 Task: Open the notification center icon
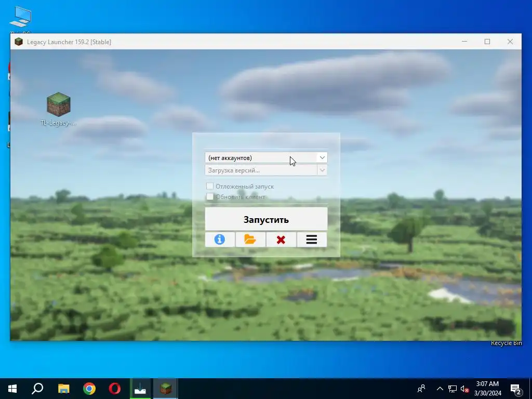coord(516,389)
